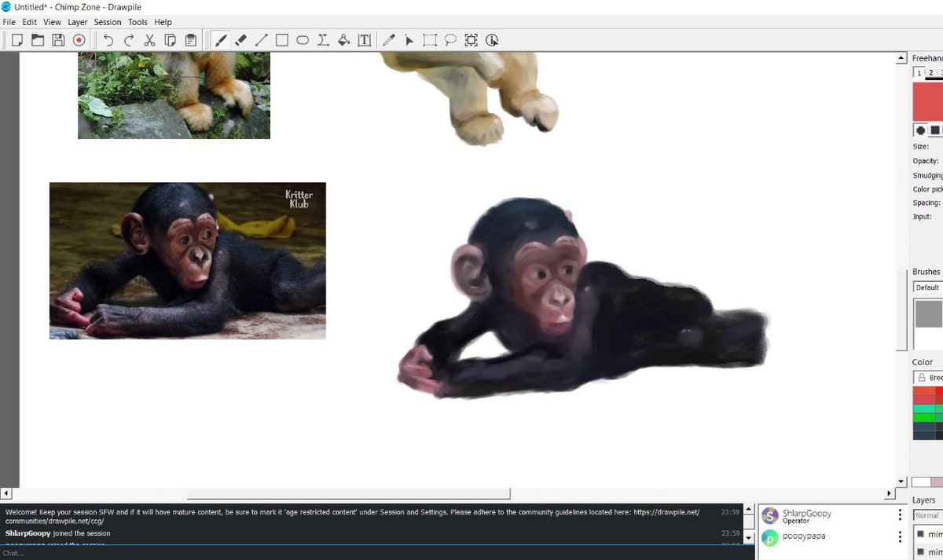Pick the pink recent color swatch
The image size is (943, 560).
pos(937,481)
